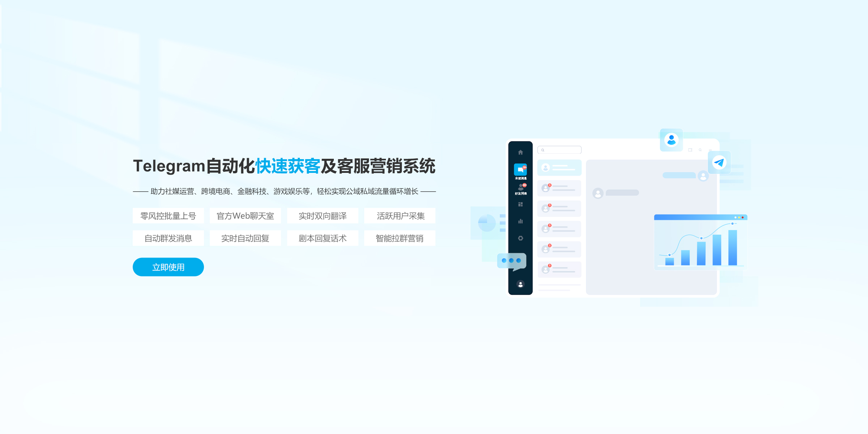This screenshot has width=868, height=434.
Task: Select the 官方Web聊天室 feature tag
Action: click(245, 216)
